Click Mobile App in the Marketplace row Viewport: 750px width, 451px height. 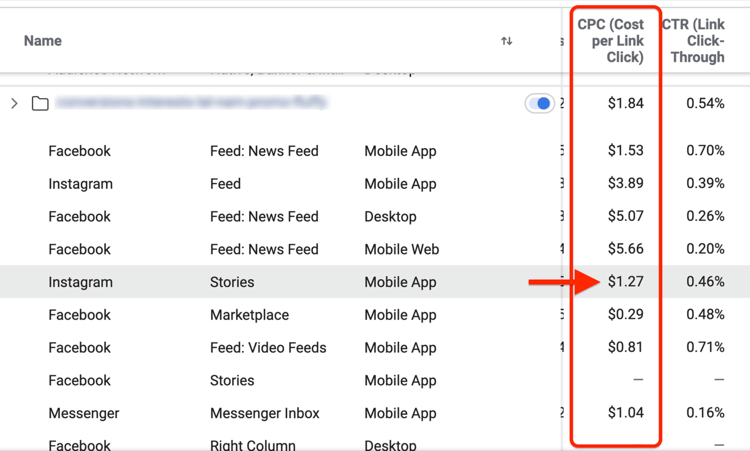(400, 315)
